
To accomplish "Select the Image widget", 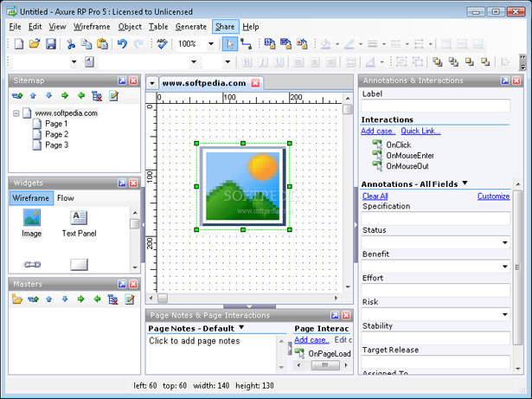I will [31, 223].
